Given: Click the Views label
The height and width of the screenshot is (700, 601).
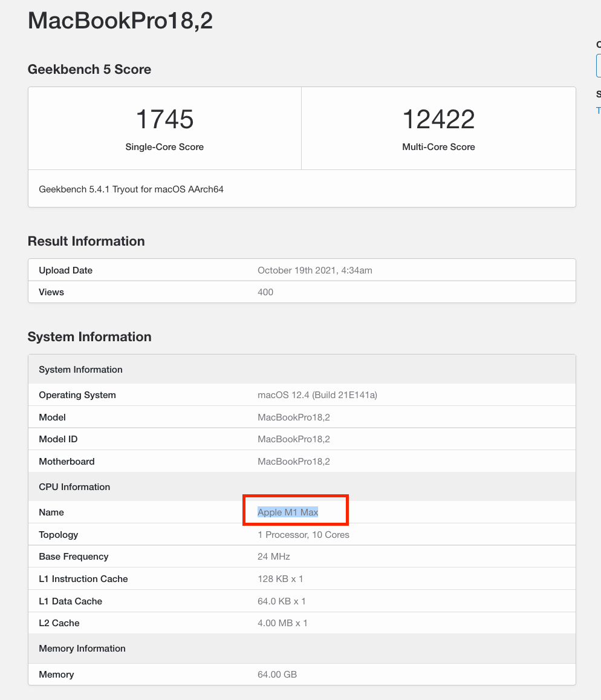Looking at the screenshot, I should point(51,292).
